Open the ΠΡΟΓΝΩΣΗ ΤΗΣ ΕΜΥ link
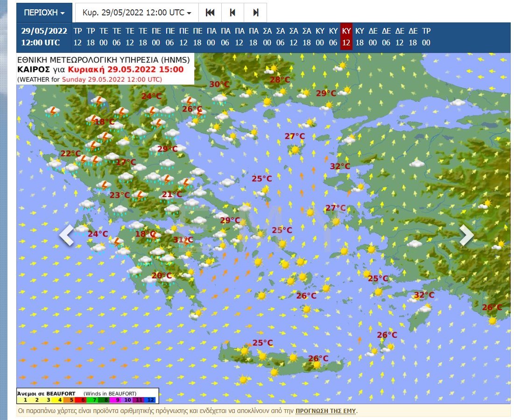514x420 pixels. tap(326, 411)
